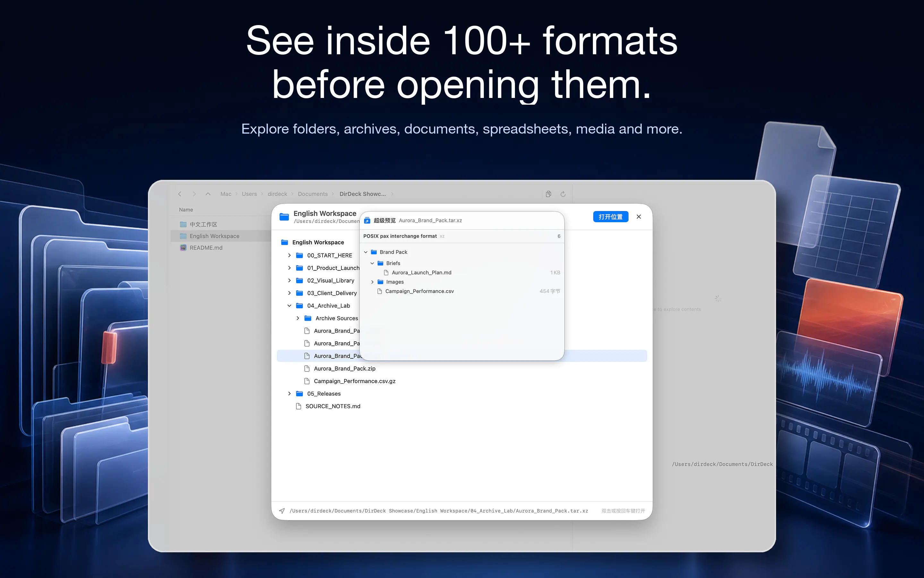The width and height of the screenshot is (924, 578).
Task: Click the Archive Sources folder icon
Action: click(308, 318)
